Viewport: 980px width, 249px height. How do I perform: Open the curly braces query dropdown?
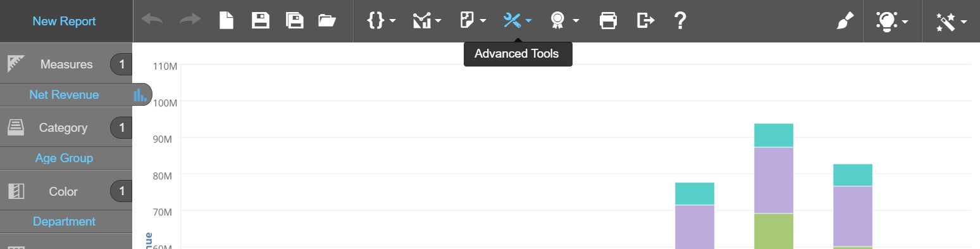pos(381,20)
